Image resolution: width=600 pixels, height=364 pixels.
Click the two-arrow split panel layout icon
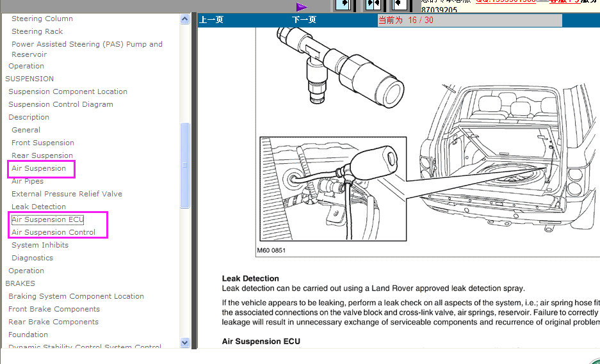tap(372, 4)
